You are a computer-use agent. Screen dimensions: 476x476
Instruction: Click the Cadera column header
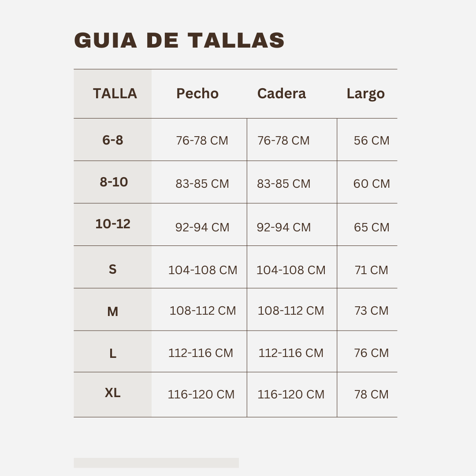coord(282,93)
